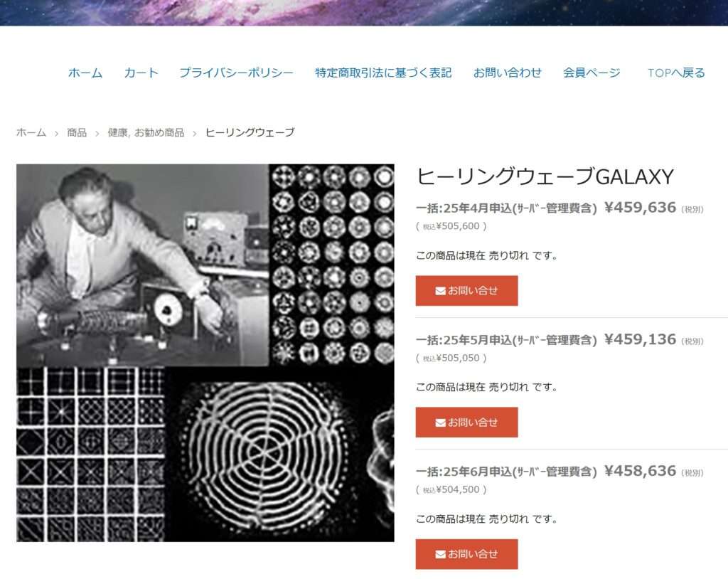
Task: Click the お問い合せ button for 6月申込
Action: click(x=466, y=554)
